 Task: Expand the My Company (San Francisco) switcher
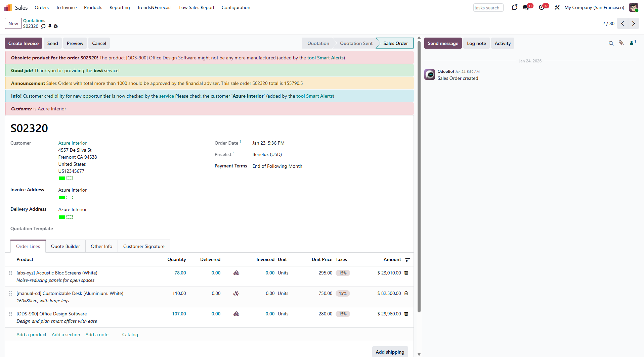click(x=594, y=7)
